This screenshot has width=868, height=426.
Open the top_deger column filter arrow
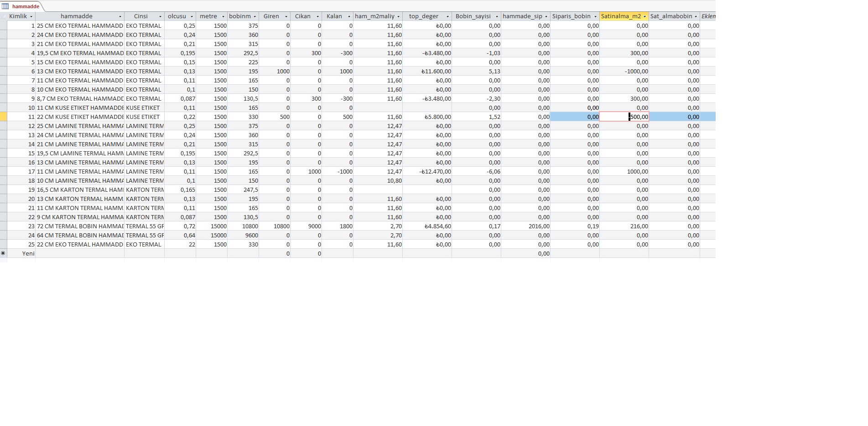[447, 16]
